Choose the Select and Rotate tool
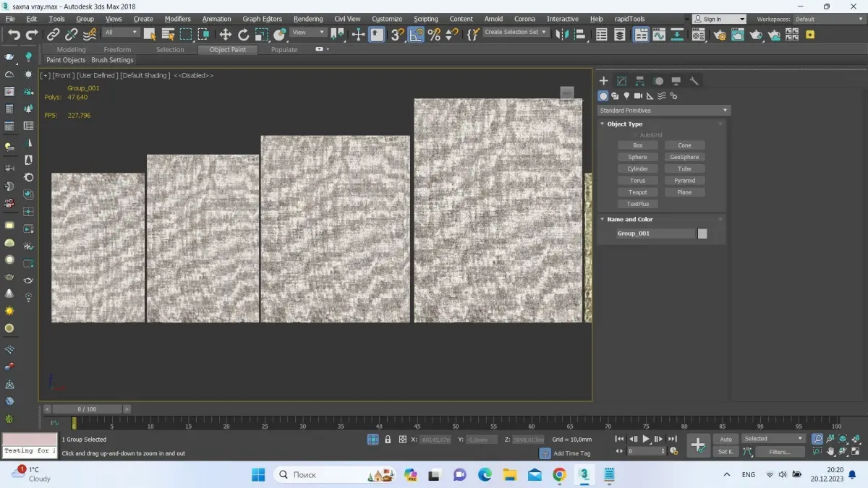The height and width of the screenshot is (488, 868). tap(244, 34)
